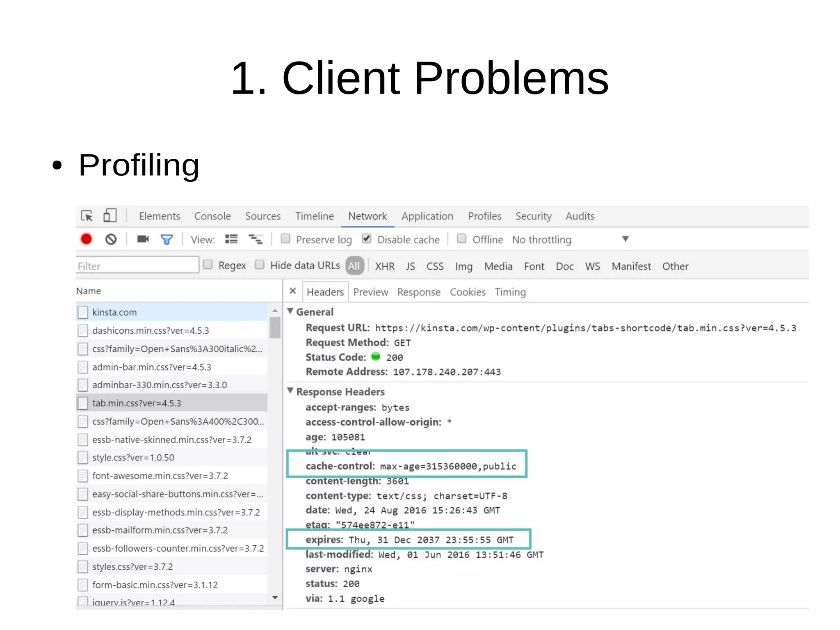The image size is (840, 630).
Task: Open the Security tab
Action: tap(534, 216)
